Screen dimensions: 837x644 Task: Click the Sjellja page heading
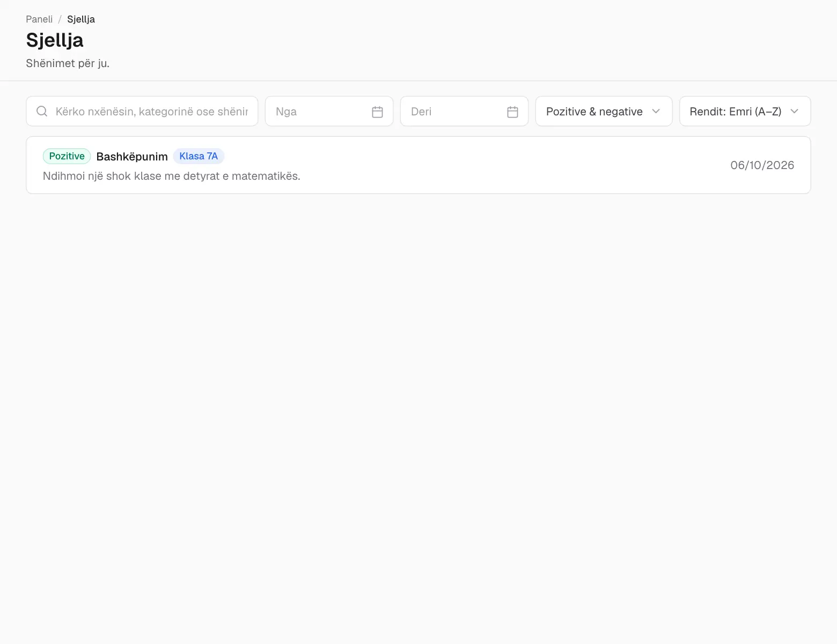[55, 40]
